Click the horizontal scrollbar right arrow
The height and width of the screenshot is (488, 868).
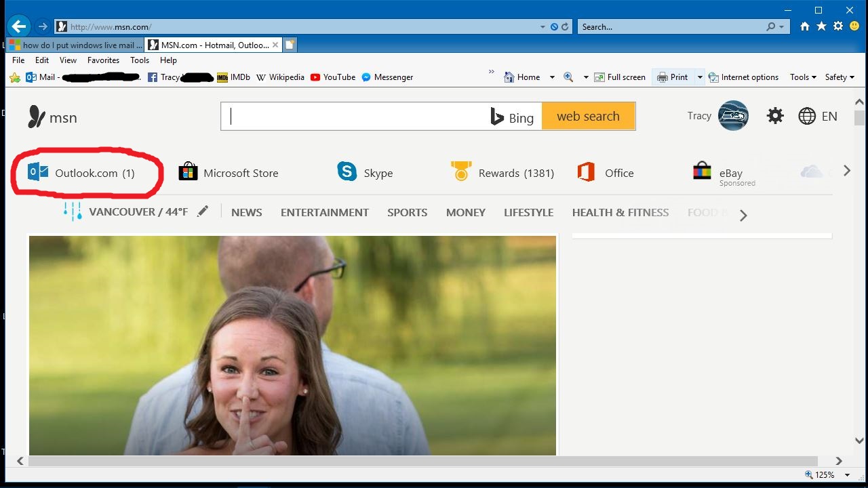[839, 461]
